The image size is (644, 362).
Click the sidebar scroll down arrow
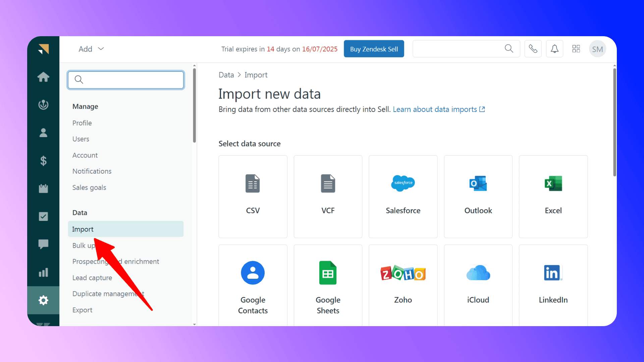[x=195, y=324]
